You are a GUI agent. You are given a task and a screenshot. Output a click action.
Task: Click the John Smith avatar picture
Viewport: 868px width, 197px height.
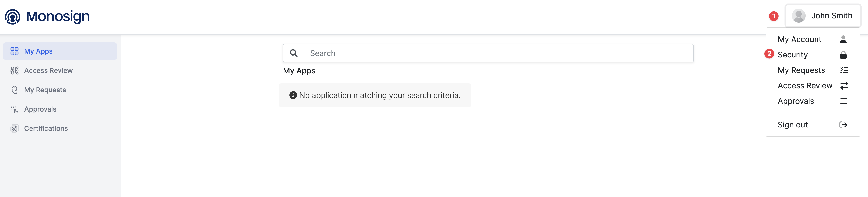(x=798, y=16)
